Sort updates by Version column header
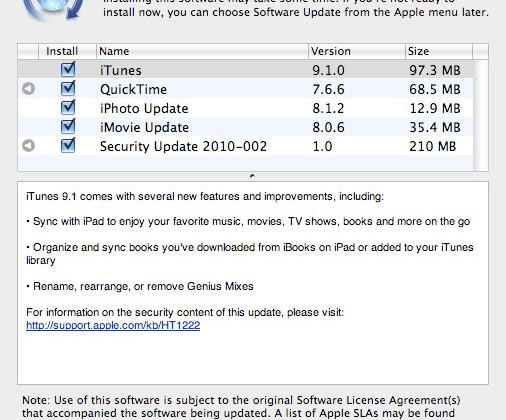The height and width of the screenshot is (420, 506). pos(357,51)
